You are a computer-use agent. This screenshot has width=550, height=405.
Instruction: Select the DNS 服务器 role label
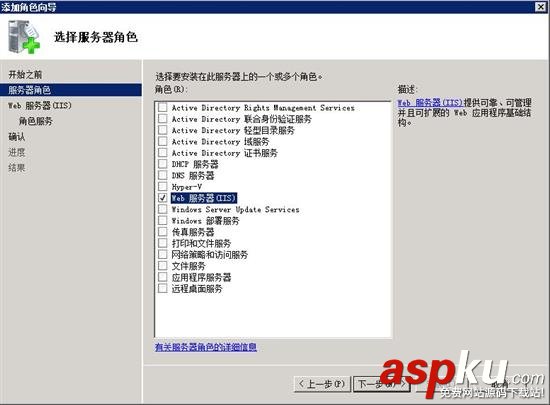193,175
